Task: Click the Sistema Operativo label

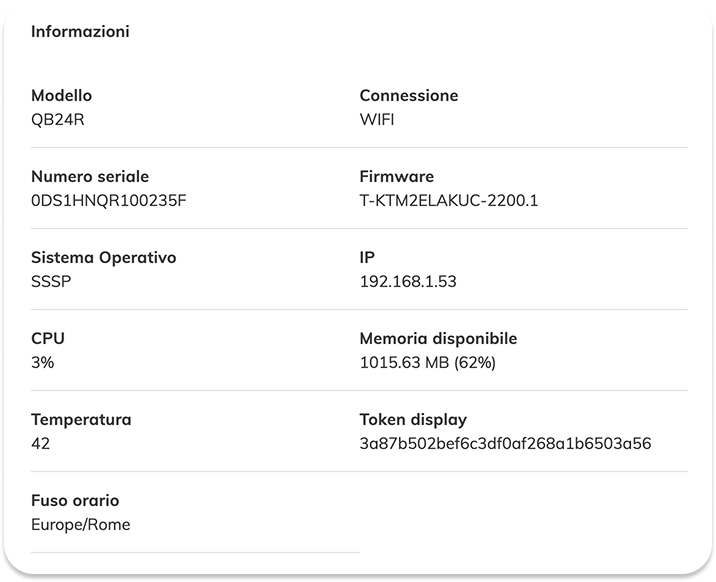Action: tap(104, 257)
